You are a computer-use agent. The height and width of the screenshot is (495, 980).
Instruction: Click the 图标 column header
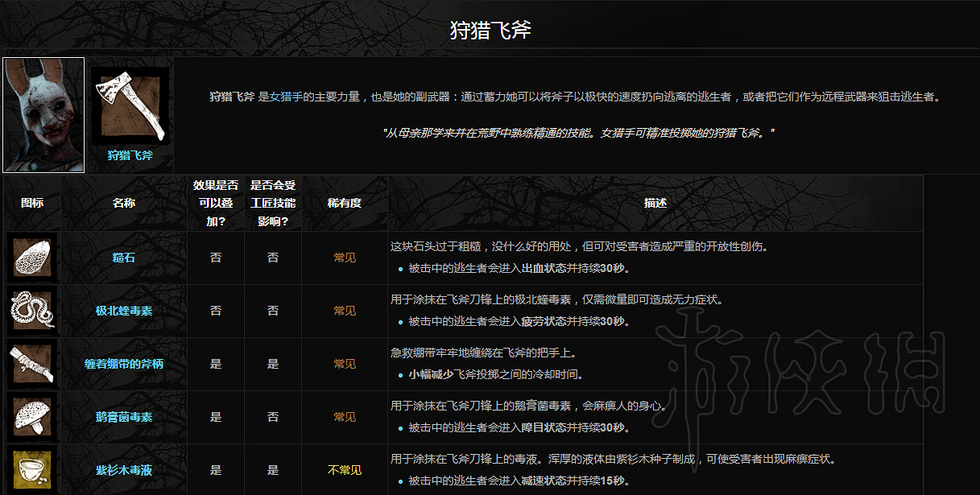click(33, 202)
